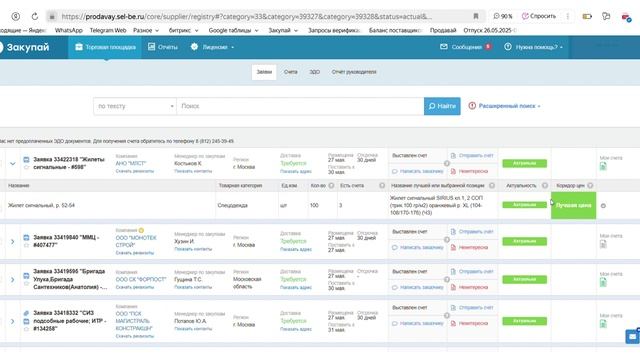Viewport: 640px width, 360px height.
Task: Open the Нужна помощь? dropdown
Action: (534, 47)
